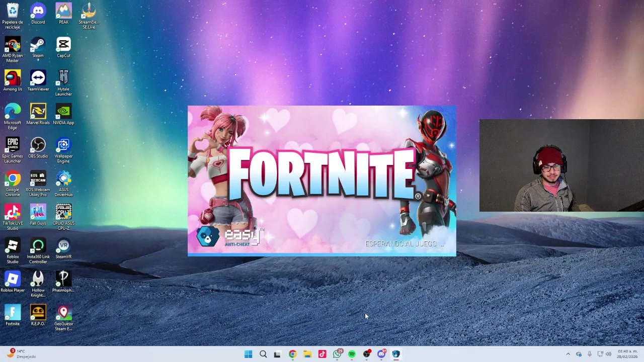The width and height of the screenshot is (644, 362).
Task: Open File Explorer from the taskbar
Action: [307, 354]
